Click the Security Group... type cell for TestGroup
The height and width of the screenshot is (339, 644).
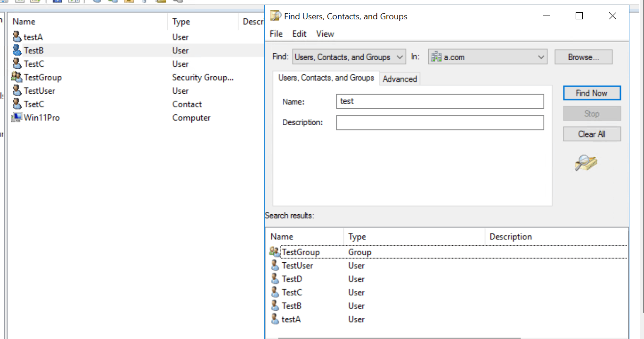(x=203, y=77)
